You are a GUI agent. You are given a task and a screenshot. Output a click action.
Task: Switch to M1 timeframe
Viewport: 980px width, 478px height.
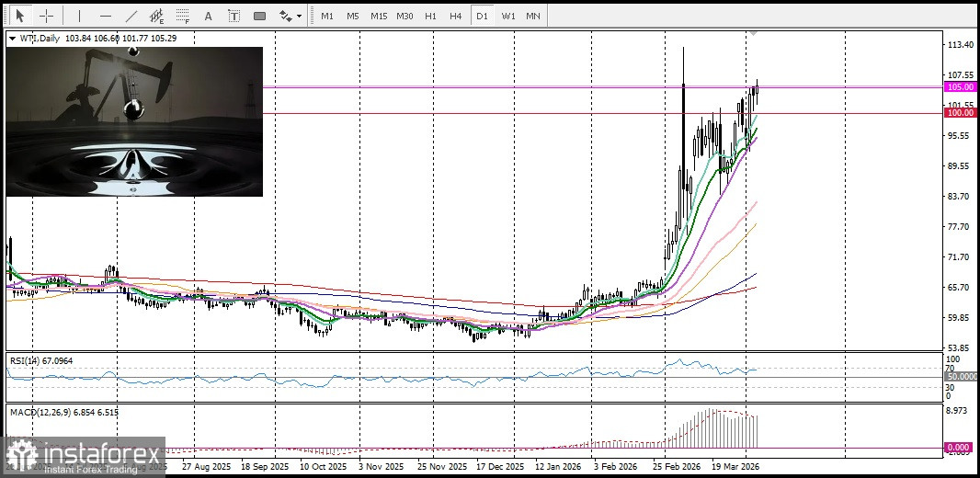[327, 16]
